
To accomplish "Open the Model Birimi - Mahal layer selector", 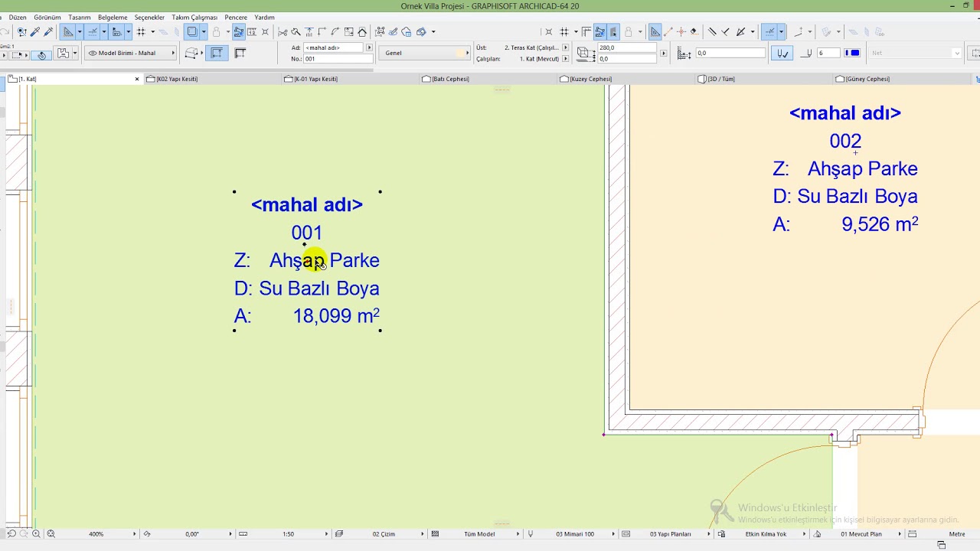I will click(x=130, y=53).
